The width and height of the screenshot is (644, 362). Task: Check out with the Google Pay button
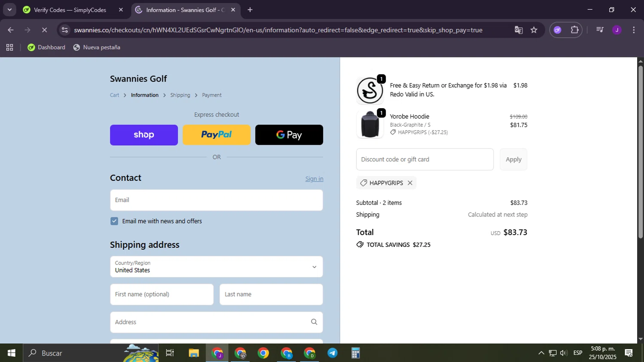[x=289, y=135]
